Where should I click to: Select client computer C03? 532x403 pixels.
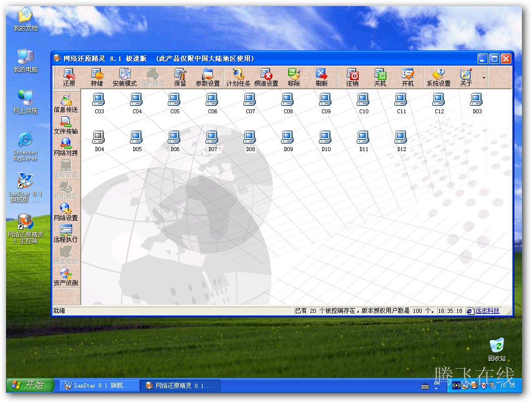99,103
